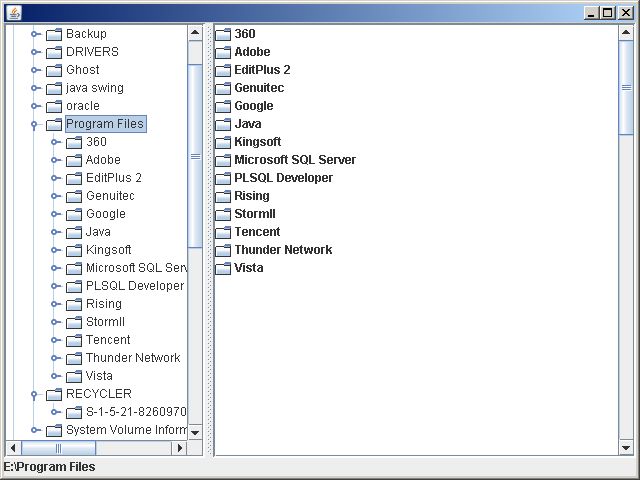Click the PLSQL Developer folder icon in right list
Image resolution: width=640 pixels, height=480 pixels.
coord(223,178)
